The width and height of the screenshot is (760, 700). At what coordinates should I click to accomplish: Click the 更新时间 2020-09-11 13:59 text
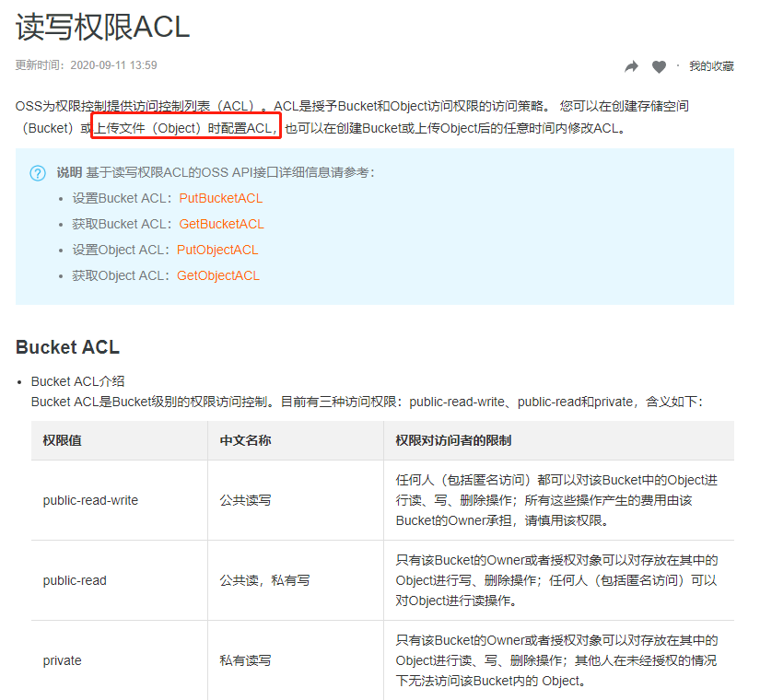click(x=87, y=65)
